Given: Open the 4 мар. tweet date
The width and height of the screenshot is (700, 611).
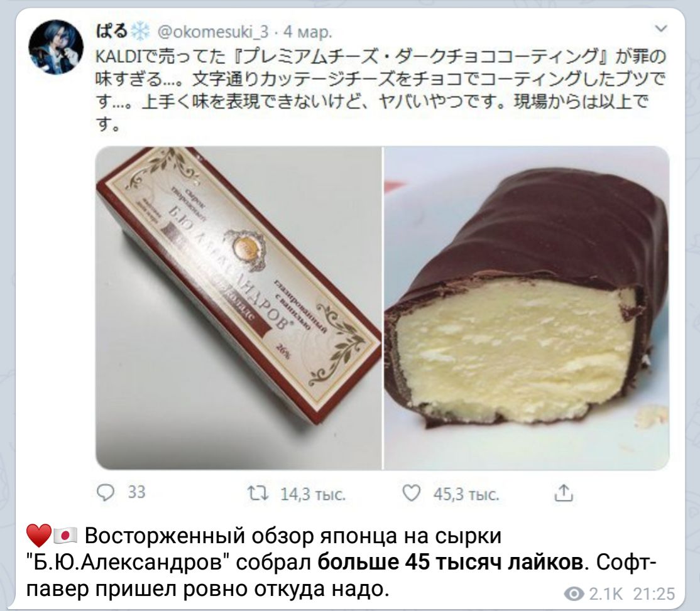Looking at the screenshot, I should 308,31.
